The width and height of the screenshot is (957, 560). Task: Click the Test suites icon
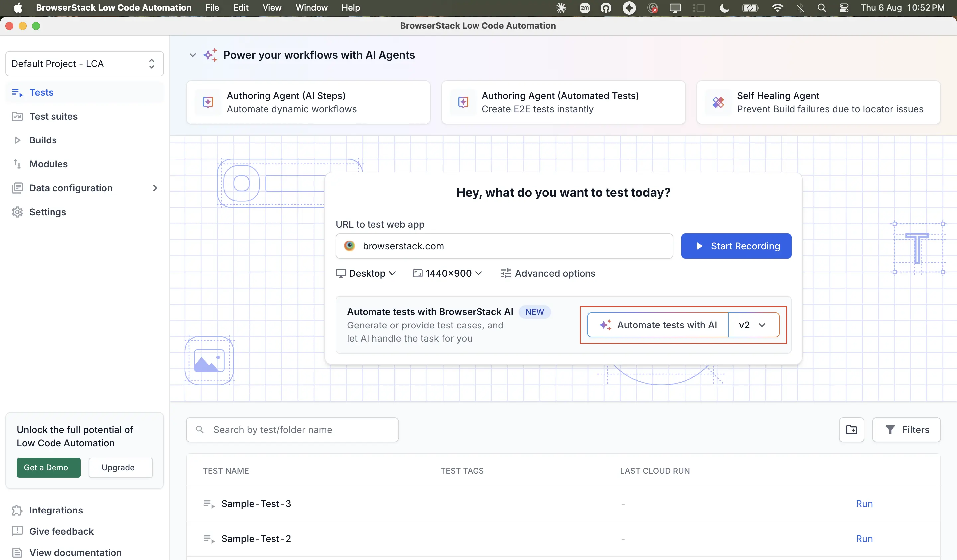(x=17, y=116)
